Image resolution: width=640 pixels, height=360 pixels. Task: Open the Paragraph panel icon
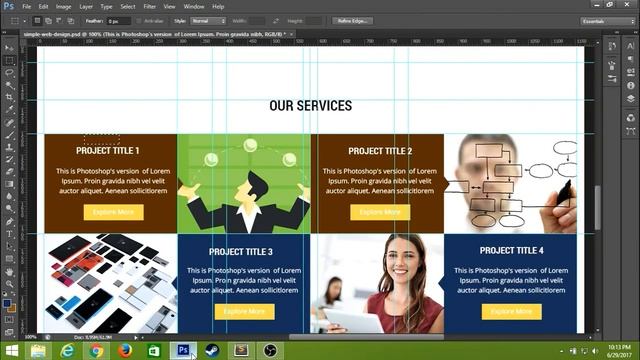click(631, 59)
